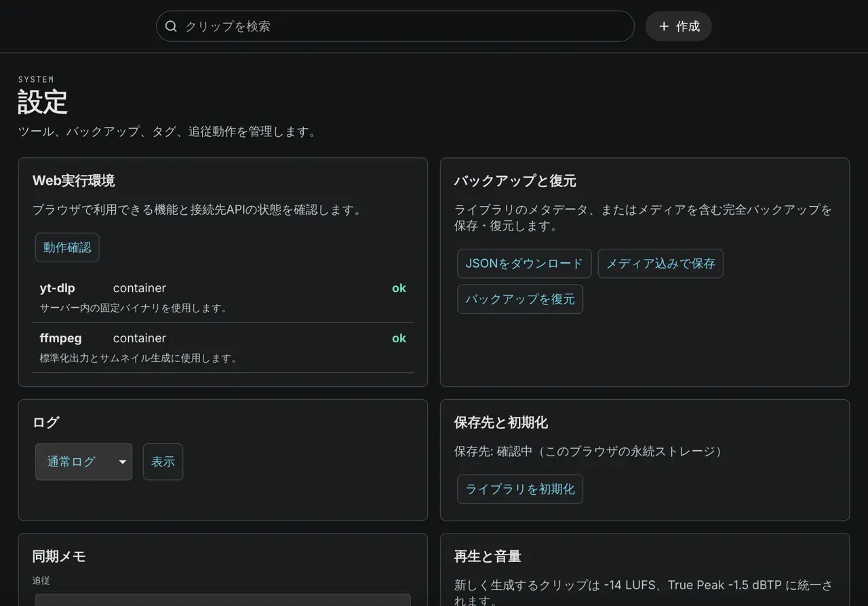The width and height of the screenshot is (868, 606).
Task: Click メディア込みで保存 button
Action: [660, 264]
